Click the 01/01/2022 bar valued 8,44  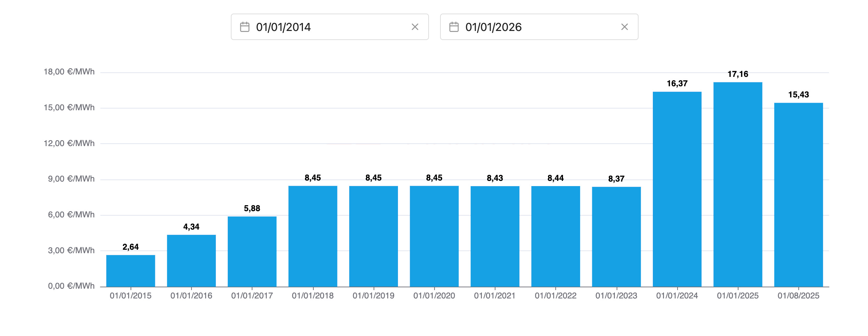coord(556,237)
